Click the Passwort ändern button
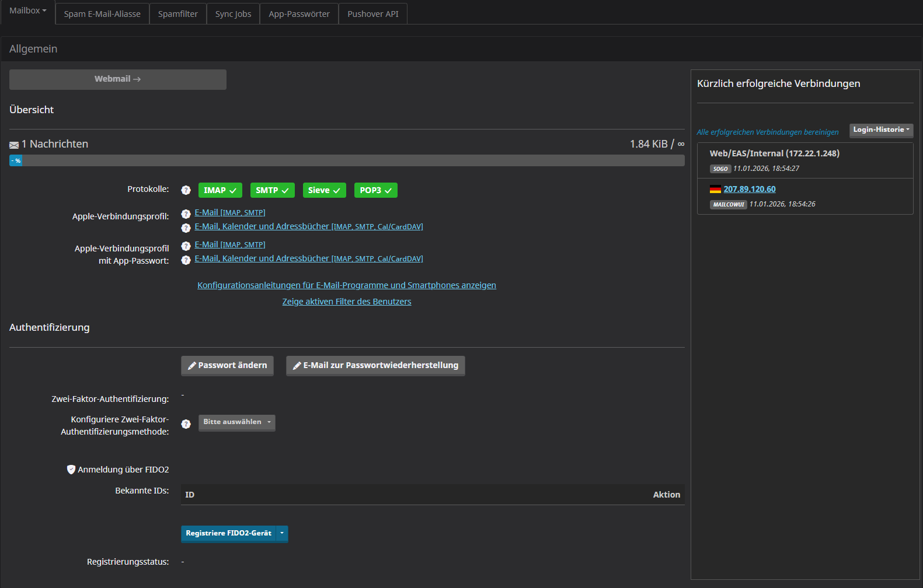 click(227, 366)
